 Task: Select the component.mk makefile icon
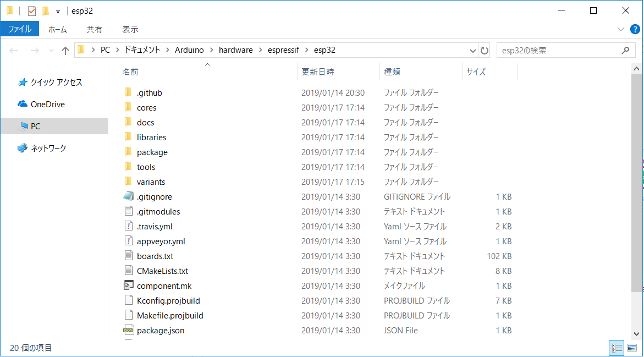(129, 285)
